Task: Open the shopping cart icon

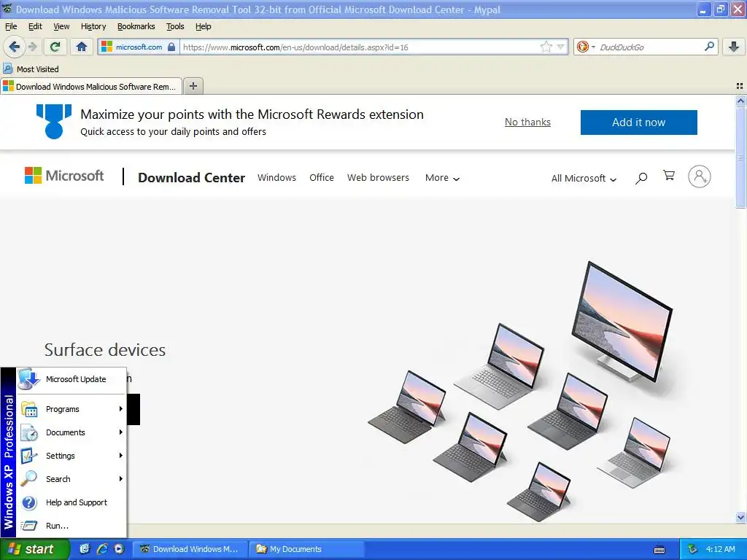Action: 669,176
